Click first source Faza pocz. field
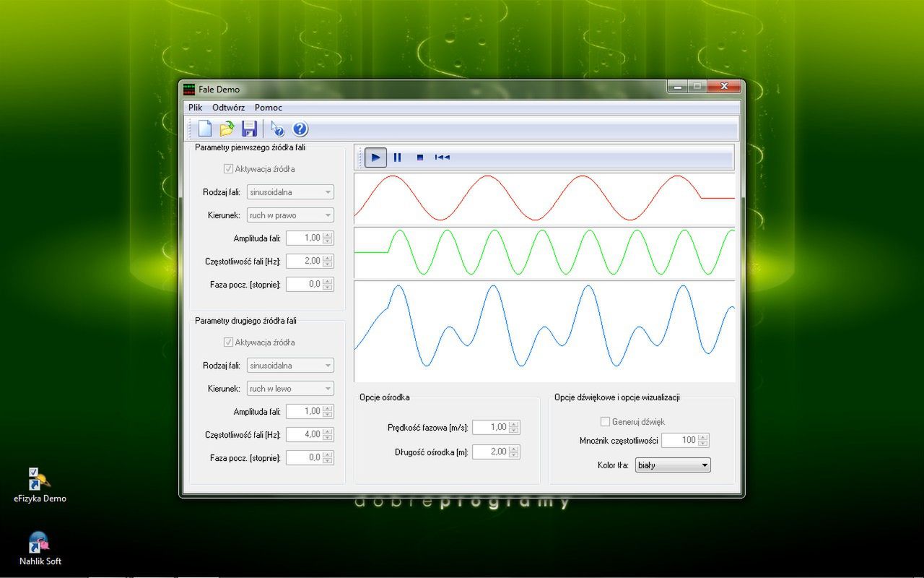Viewport: 924px width, 578px height. [304, 284]
